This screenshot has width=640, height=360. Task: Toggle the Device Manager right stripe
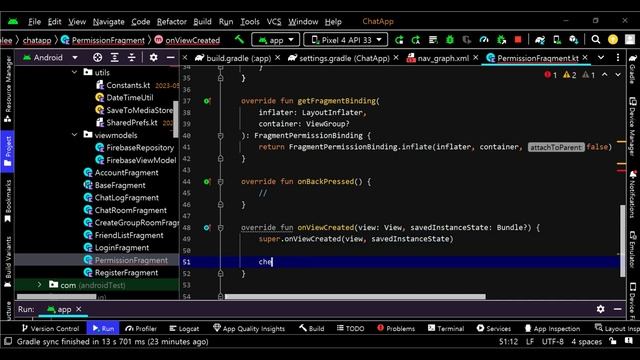(633, 127)
